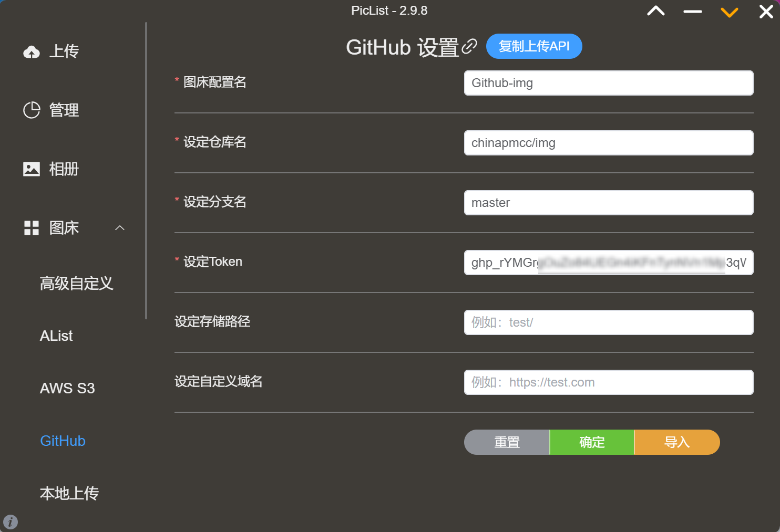Screen dimensions: 780x532
Task: Click the upload cloud icon
Action: 32,52
